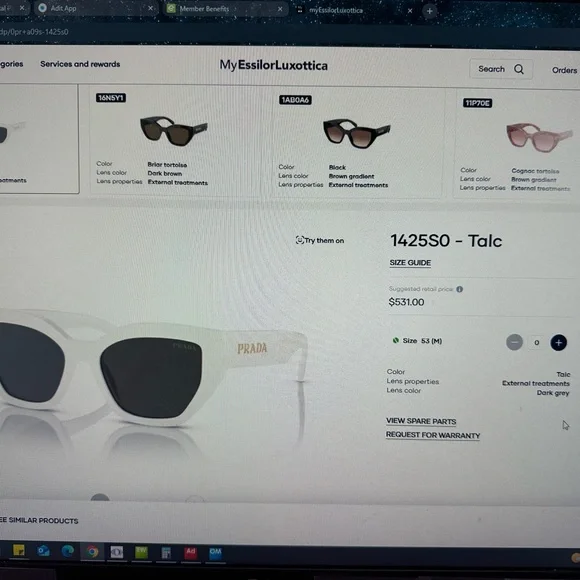Click the browser address bar URL
Screen dimensions: 580x580
[x=34, y=32]
